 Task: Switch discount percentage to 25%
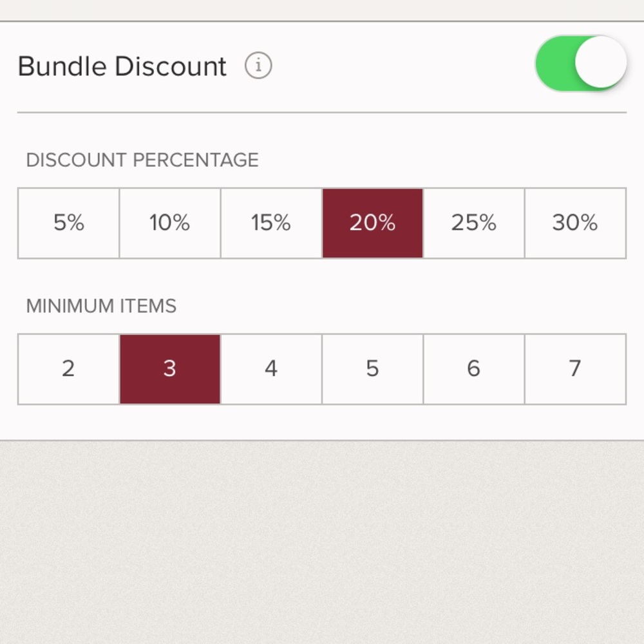(474, 223)
